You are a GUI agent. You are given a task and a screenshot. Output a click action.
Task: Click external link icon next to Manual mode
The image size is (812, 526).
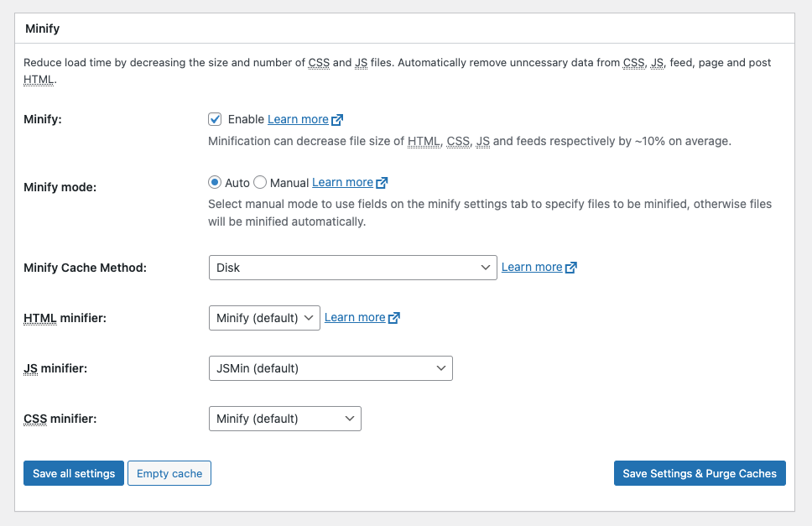[x=382, y=183]
